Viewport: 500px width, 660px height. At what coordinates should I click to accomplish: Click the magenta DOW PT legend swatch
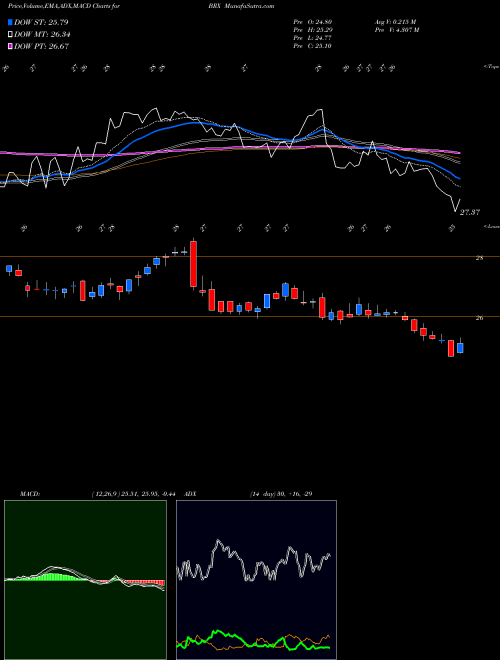tap(10, 46)
